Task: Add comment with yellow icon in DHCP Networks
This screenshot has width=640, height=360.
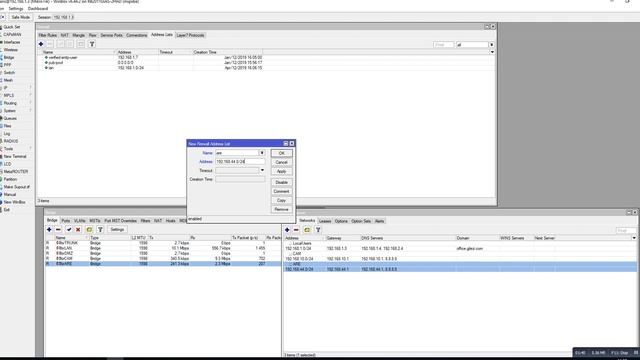Action: pos(307,230)
